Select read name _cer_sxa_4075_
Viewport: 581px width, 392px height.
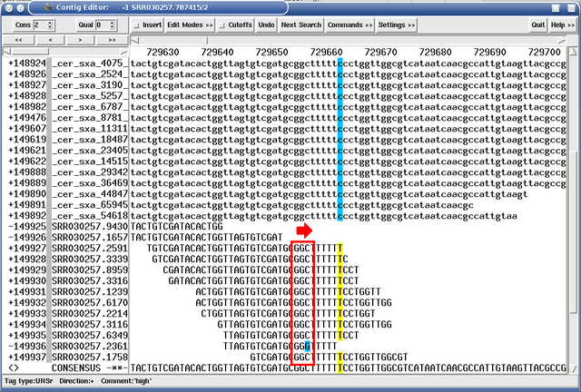pos(89,64)
